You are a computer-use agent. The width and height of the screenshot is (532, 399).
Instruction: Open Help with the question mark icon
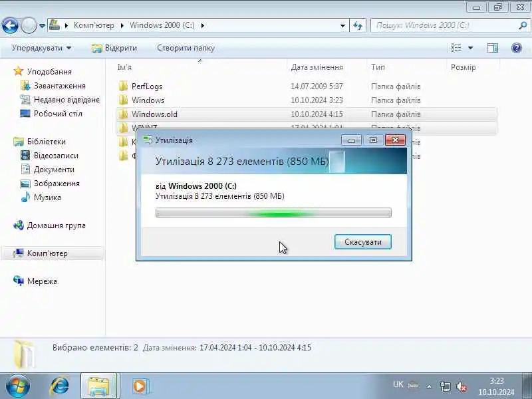coord(517,48)
